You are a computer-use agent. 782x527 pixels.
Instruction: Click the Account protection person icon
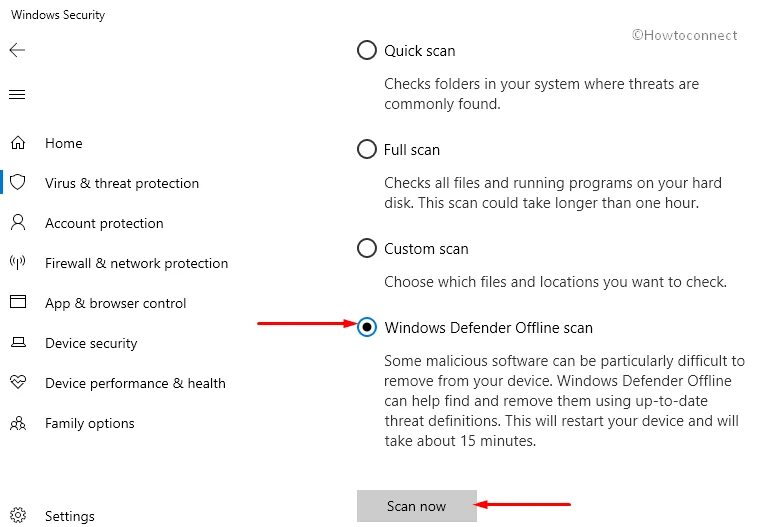[x=18, y=223]
